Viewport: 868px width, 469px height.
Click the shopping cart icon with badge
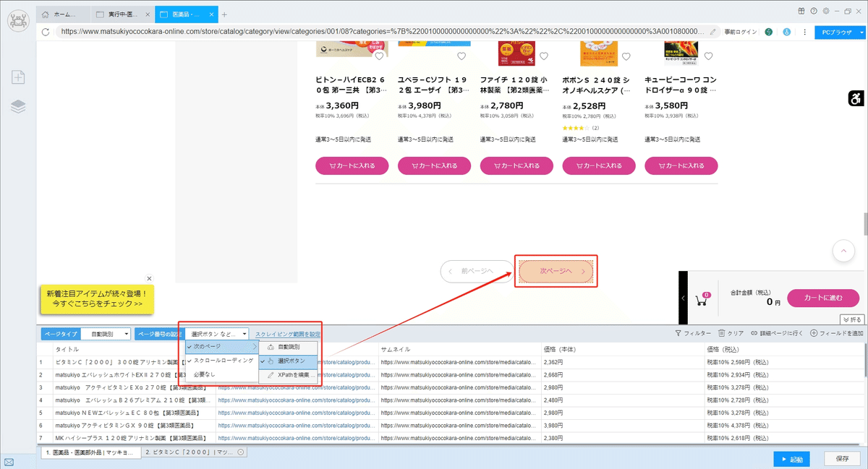702,298
